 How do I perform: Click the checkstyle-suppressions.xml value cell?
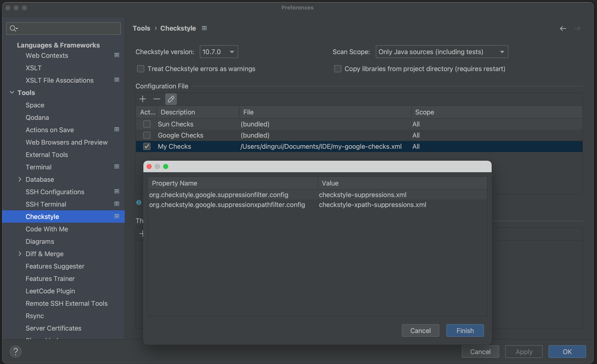[x=363, y=195]
